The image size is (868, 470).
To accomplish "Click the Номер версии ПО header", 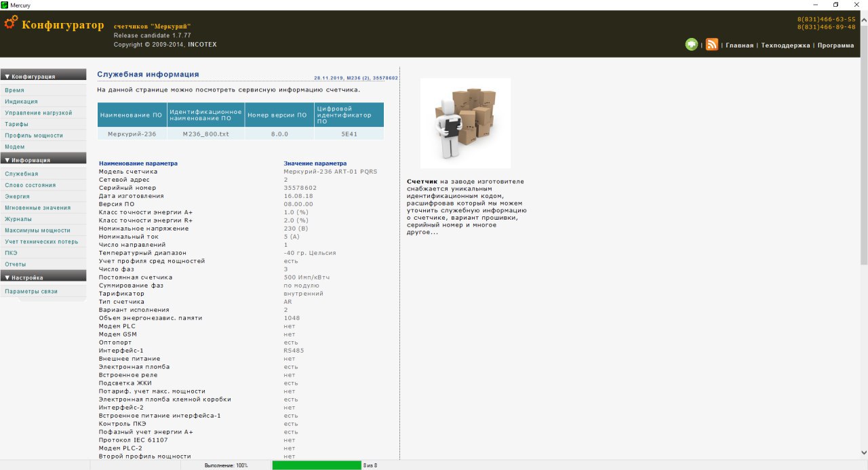I will (x=278, y=115).
